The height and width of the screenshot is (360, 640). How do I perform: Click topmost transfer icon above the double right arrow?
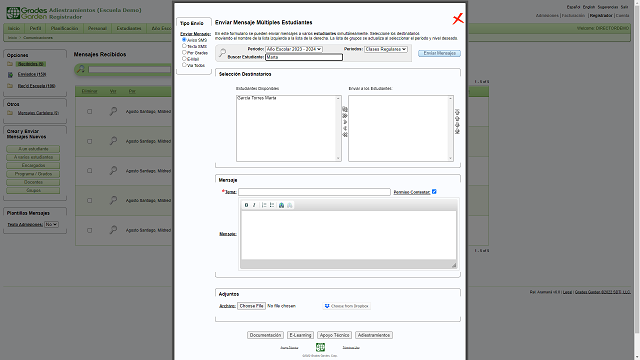tap(345, 109)
